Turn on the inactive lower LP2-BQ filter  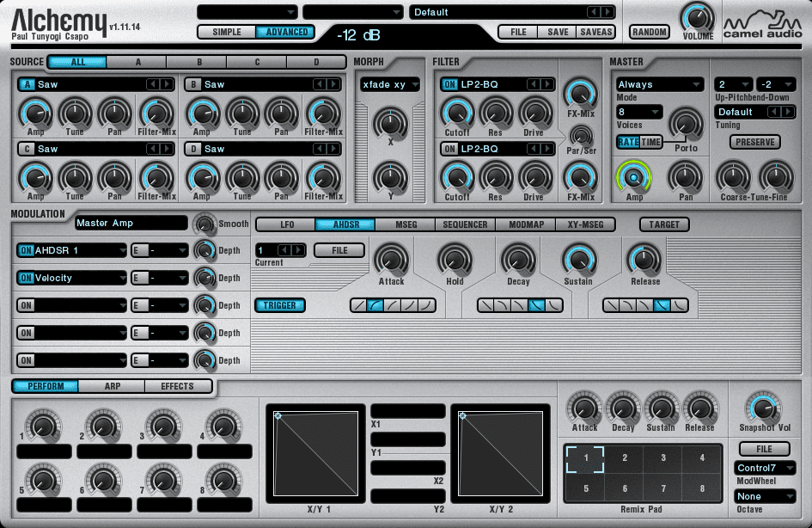point(450,149)
